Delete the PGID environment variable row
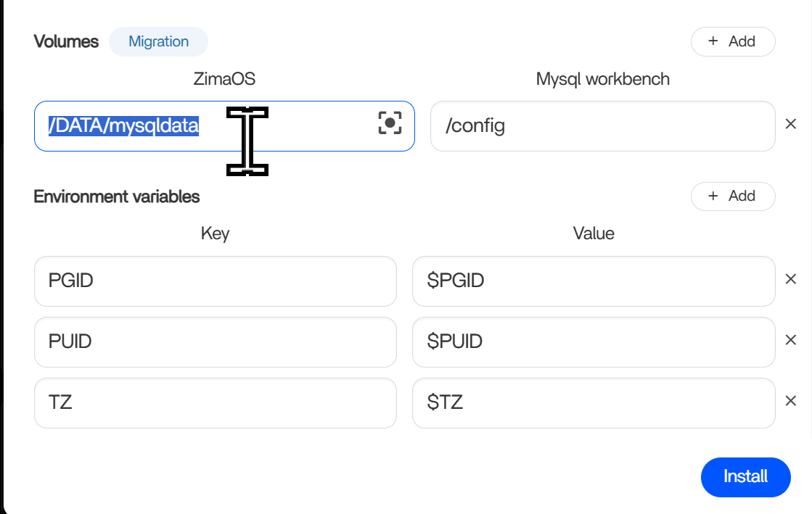 pos(791,279)
